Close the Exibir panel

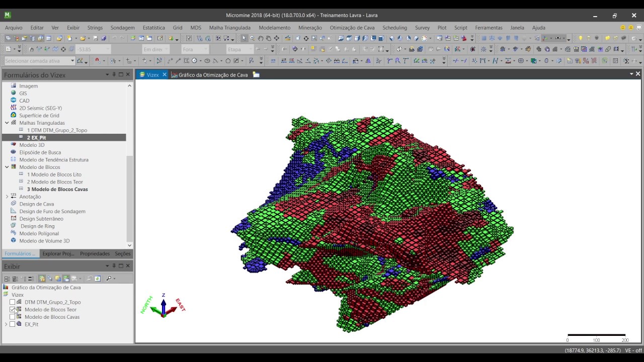pos(128,266)
